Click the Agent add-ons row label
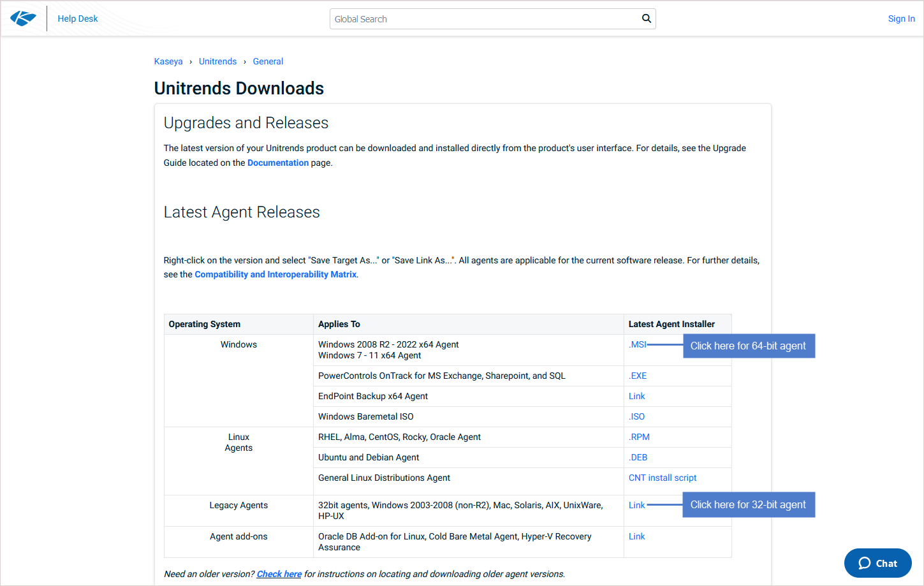The width and height of the screenshot is (924, 586). click(x=238, y=536)
